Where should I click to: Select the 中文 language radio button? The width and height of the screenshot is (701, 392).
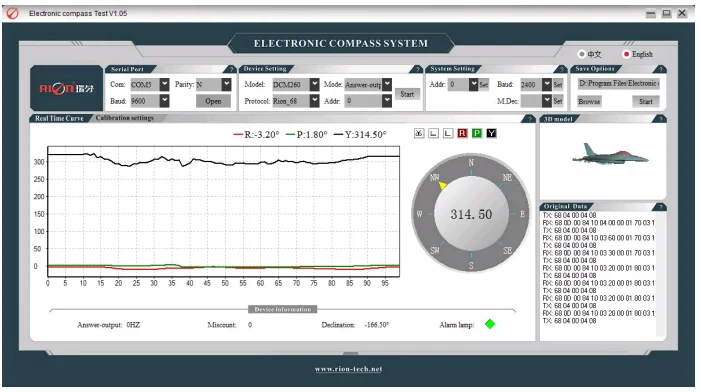point(582,54)
